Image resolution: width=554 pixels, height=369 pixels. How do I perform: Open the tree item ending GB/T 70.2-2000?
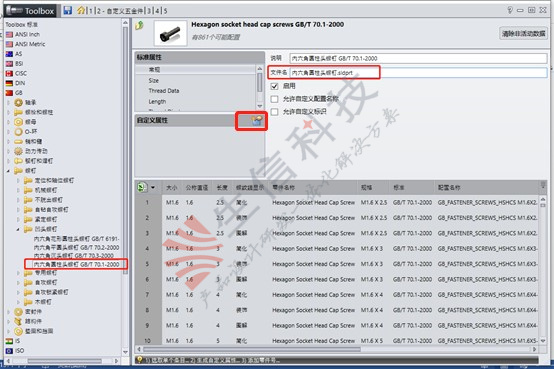point(76,247)
